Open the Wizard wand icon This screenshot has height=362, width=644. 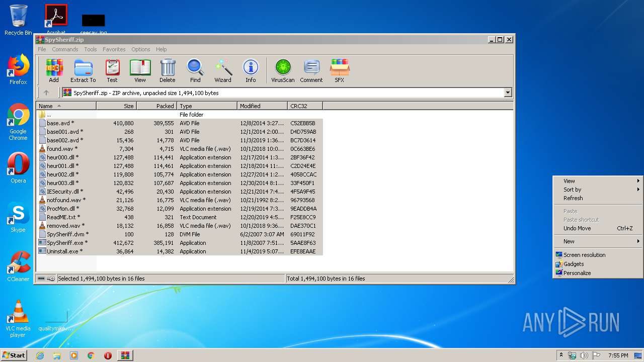point(223,71)
